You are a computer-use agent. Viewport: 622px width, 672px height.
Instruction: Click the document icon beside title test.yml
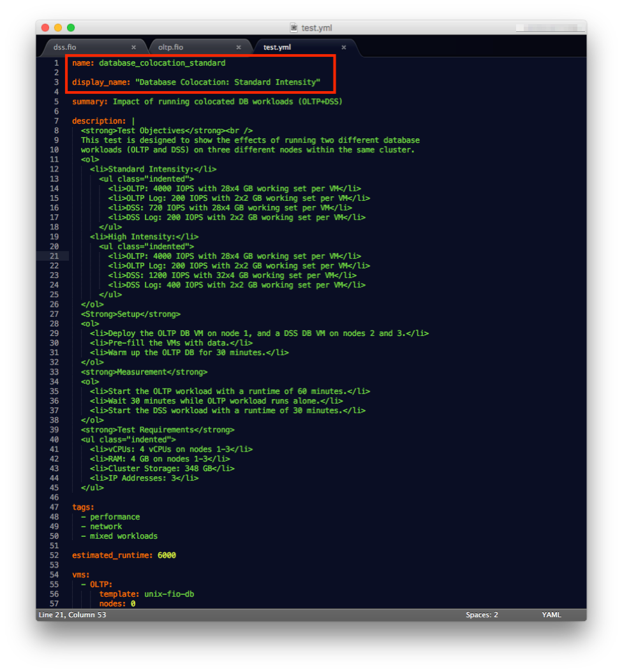point(294,28)
